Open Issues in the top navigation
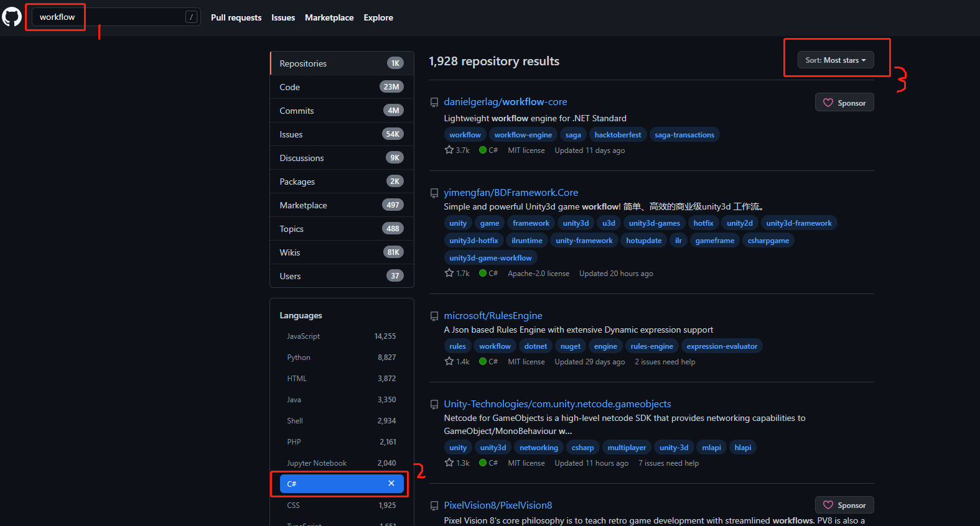This screenshot has width=980, height=526. [283, 17]
